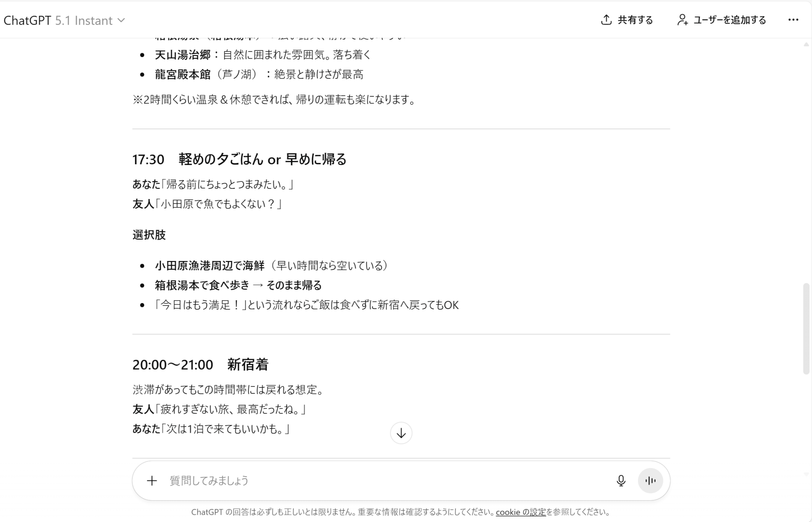Click the microphone dictation icon
The height and width of the screenshot is (522, 812).
click(x=621, y=481)
